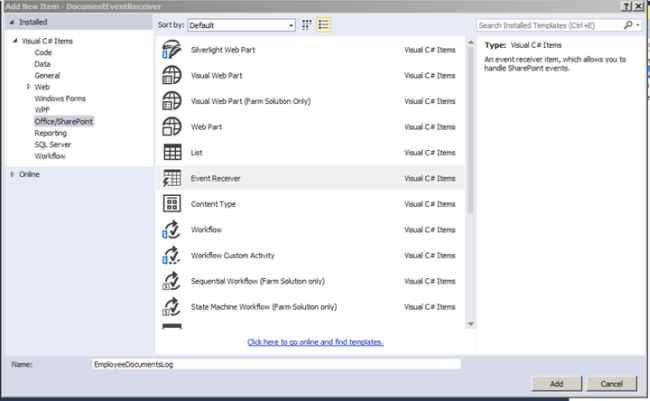
Task: Select the Office/SharePoint category
Action: (64, 122)
